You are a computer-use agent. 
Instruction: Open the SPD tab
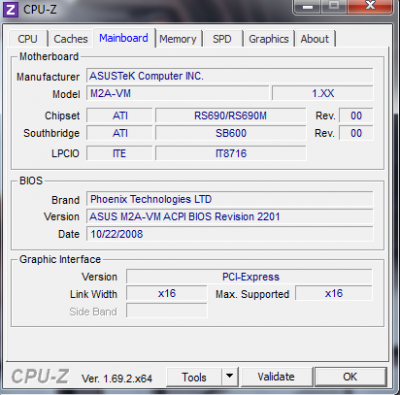222,39
